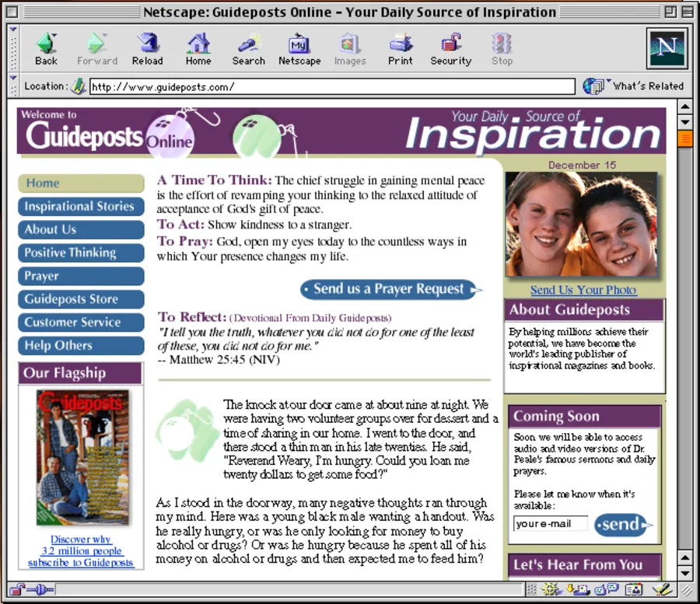This screenshot has height=604, width=700.
Task: Click the Let's Hear From You heading
Action: (584, 565)
